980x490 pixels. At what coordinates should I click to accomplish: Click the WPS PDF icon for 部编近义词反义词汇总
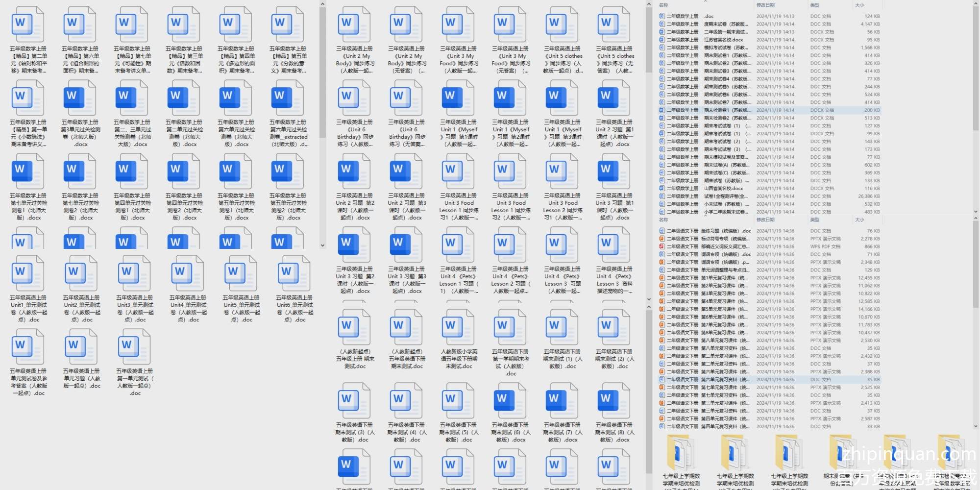click(x=662, y=246)
